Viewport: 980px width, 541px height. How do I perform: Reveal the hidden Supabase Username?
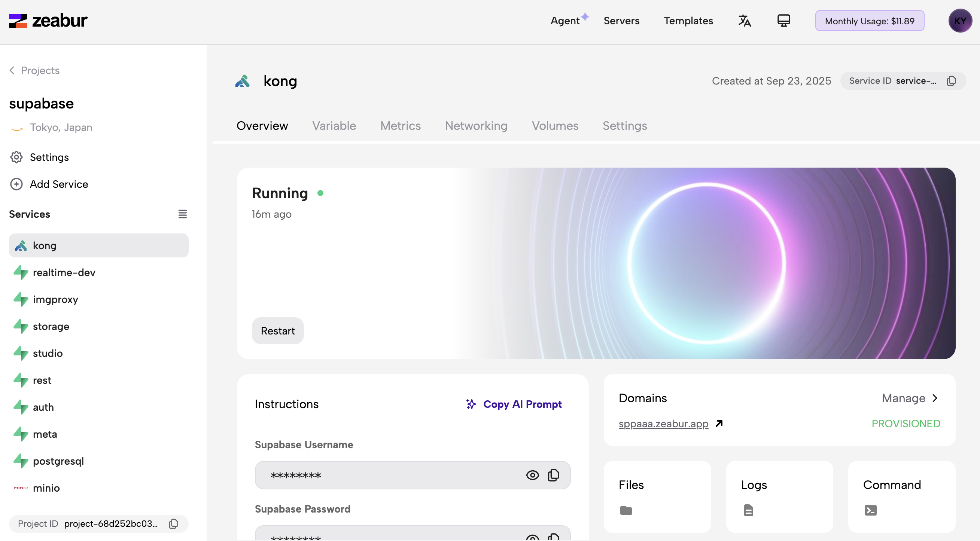point(532,475)
